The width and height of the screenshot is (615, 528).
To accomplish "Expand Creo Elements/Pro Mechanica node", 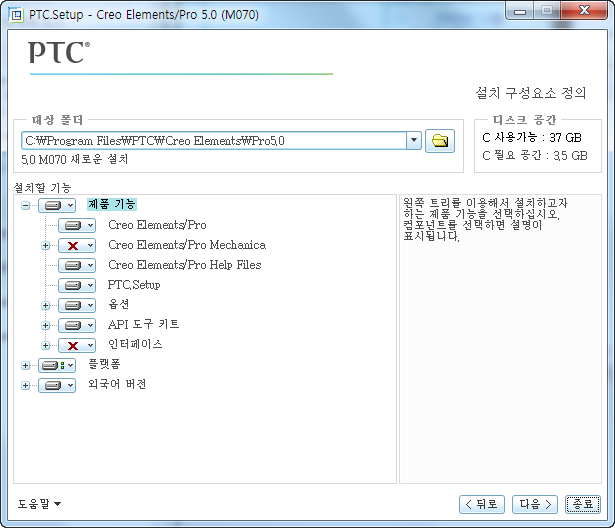I will [x=45, y=246].
